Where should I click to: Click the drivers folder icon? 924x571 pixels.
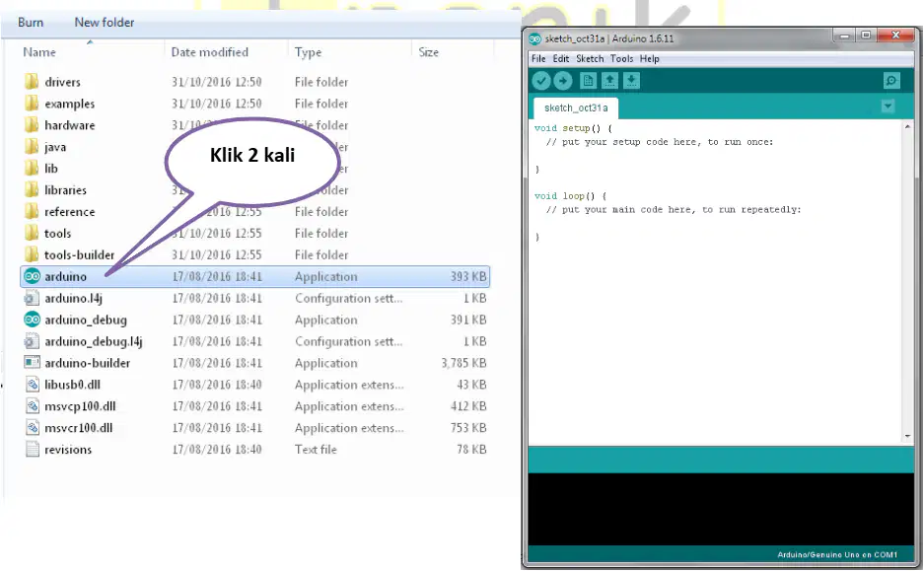[x=32, y=81]
